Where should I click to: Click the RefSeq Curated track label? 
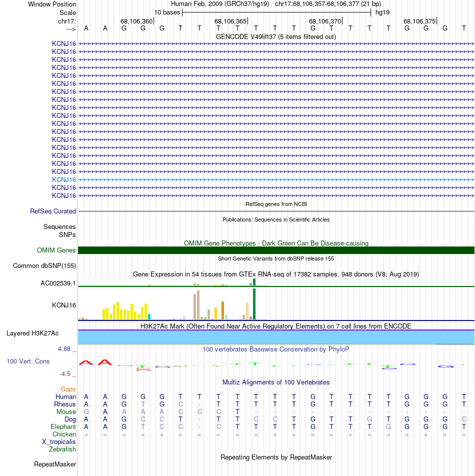point(53,211)
